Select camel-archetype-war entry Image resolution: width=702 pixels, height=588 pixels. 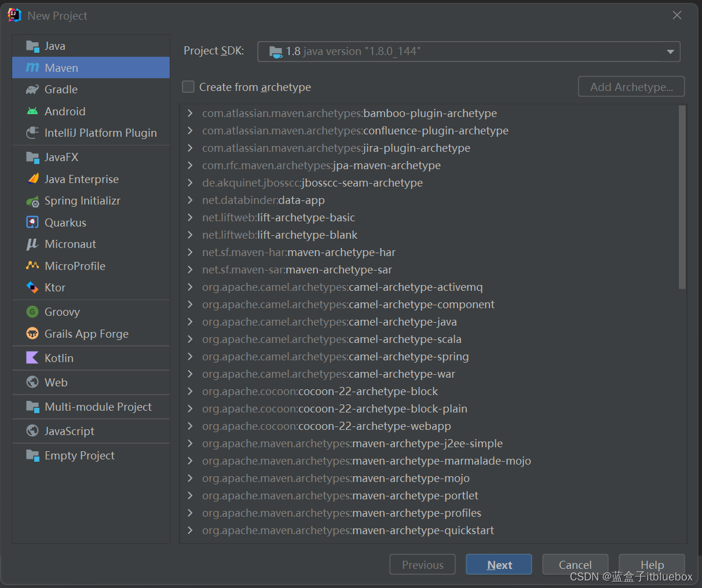[x=328, y=374]
